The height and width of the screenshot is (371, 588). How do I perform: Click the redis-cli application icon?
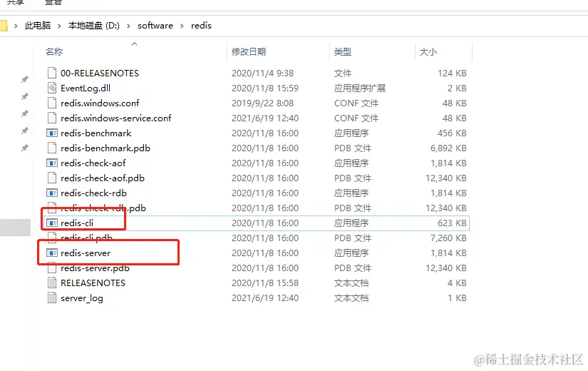pos(52,223)
